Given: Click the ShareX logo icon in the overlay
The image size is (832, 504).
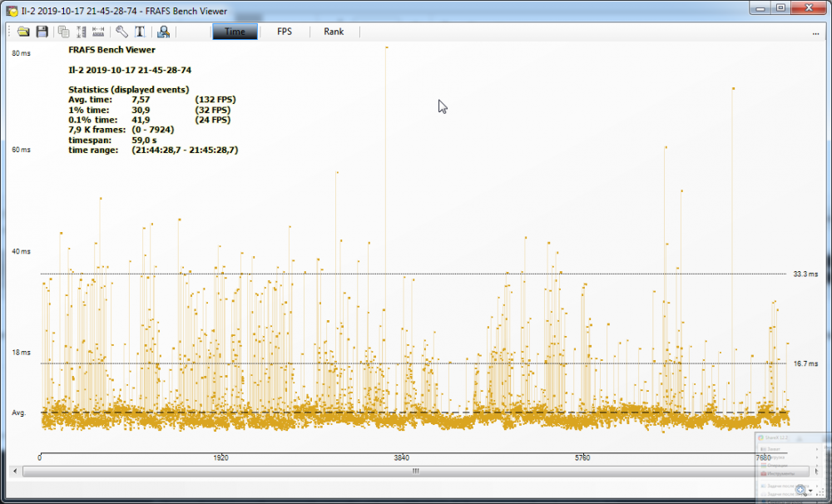Looking at the screenshot, I should (761, 437).
